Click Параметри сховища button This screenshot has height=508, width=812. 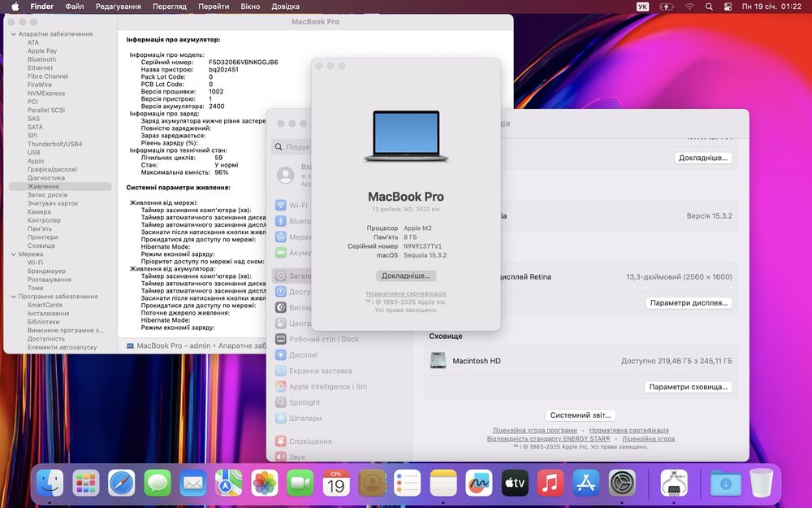coord(689,387)
